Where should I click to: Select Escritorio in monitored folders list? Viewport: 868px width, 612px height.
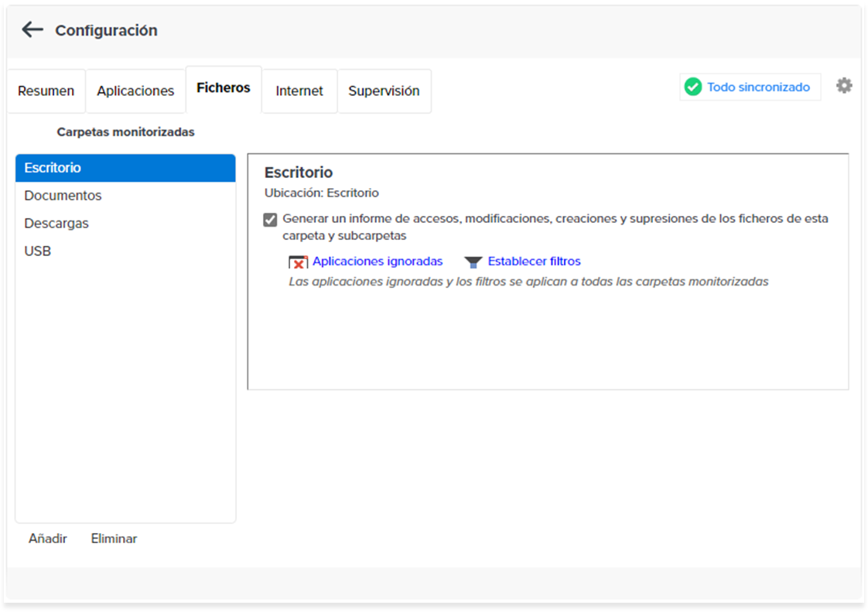tap(125, 168)
